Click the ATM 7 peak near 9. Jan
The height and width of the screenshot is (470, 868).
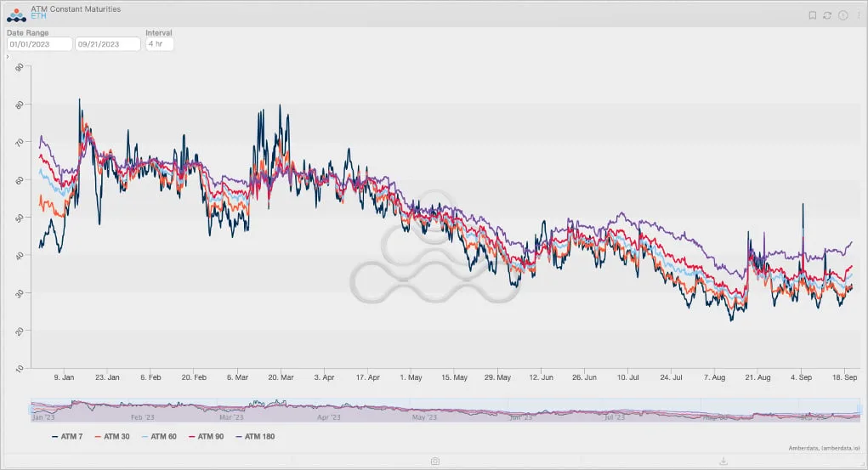(79, 100)
